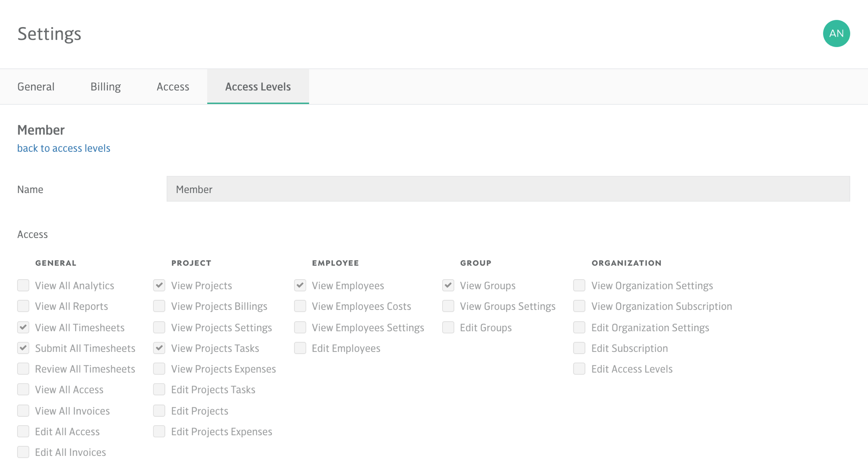Click the GENERAL column heading
The height and width of the screenshot is (473, 868).
coord(56,263)
